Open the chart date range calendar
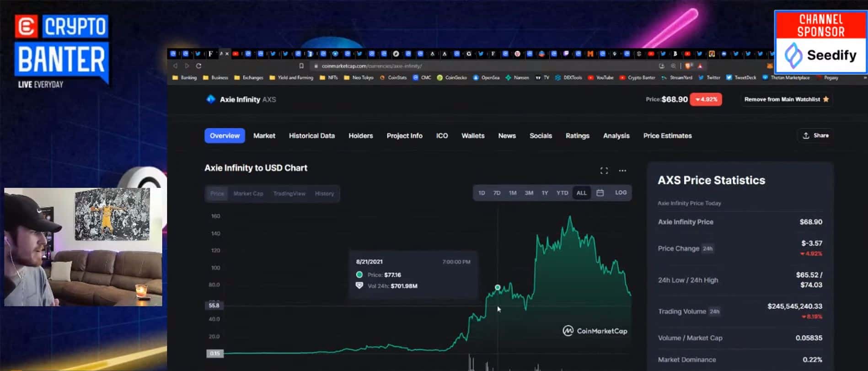This screenshot has height=371, width=868. [600, 193]
